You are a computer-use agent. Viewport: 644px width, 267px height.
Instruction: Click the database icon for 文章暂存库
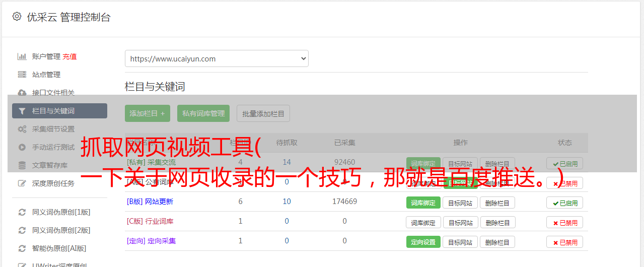click(22, 165)
